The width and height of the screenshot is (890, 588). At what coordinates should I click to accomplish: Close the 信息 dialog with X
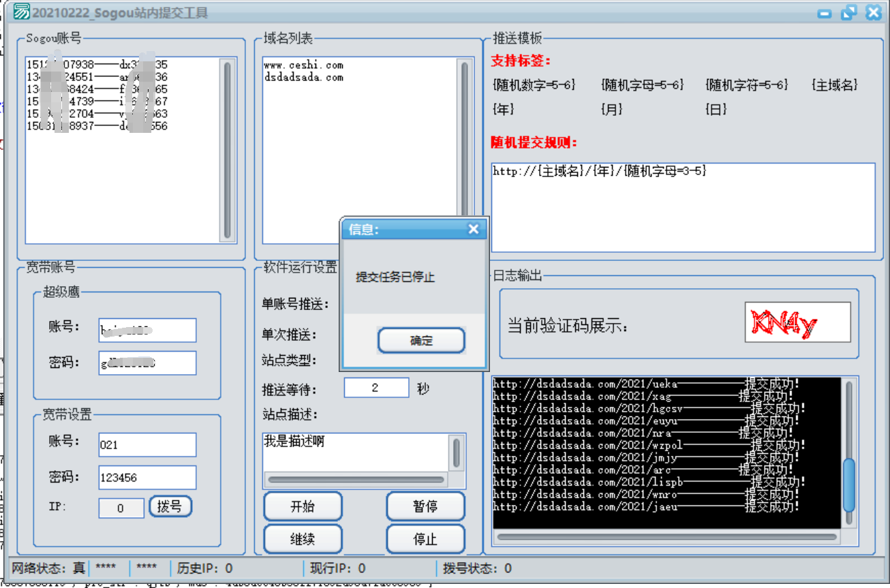(474, 230)
